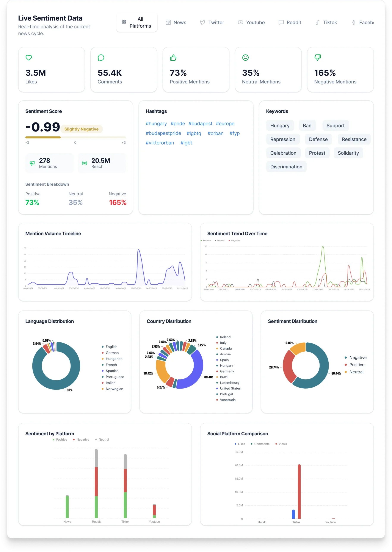The width and height of the screenshot is (392, 552).
Task: Switch to the Twitter tab
Action: [212, 22]
